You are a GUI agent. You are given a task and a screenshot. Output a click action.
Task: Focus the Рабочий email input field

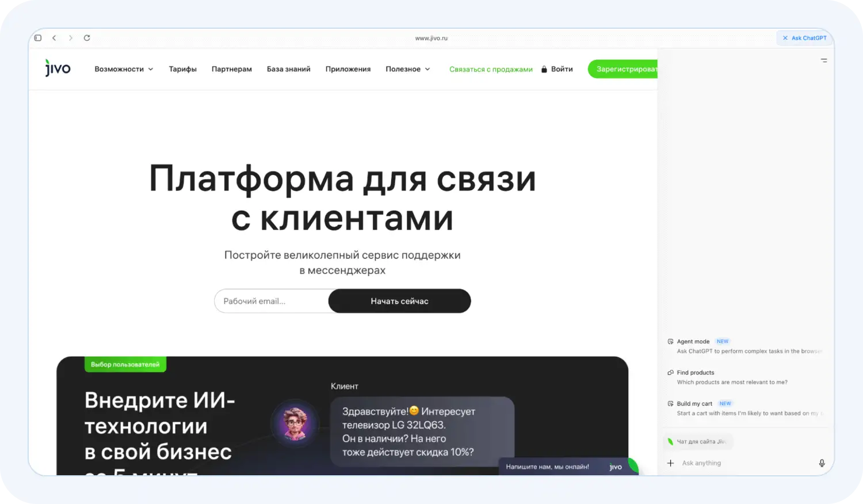(x=272, y=301)
